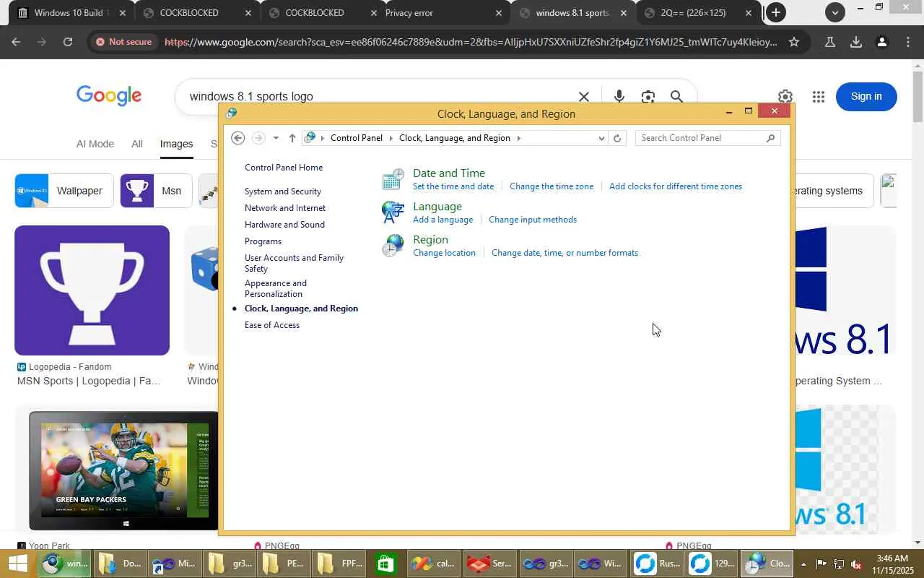The width and height of the screenshot is (924, 578).
Task: Click Add a language
Action: (x=443, y=220)
